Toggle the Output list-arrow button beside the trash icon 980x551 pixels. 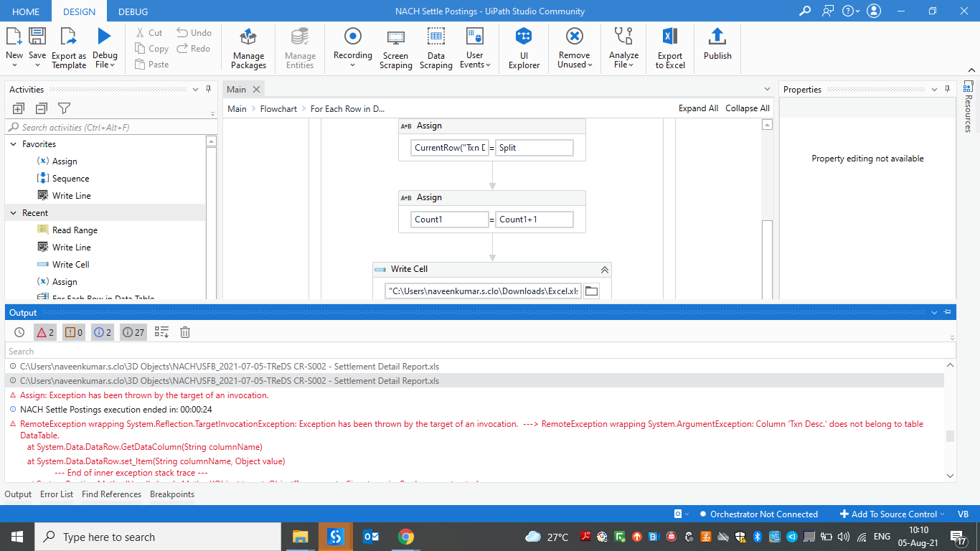(x=161, y=332)
